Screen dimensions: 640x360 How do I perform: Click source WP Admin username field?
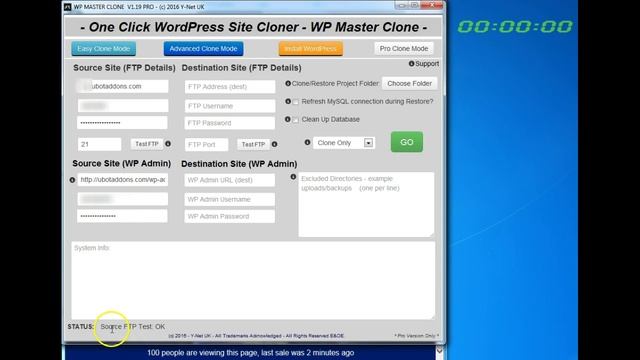click(x=122, y=199)
